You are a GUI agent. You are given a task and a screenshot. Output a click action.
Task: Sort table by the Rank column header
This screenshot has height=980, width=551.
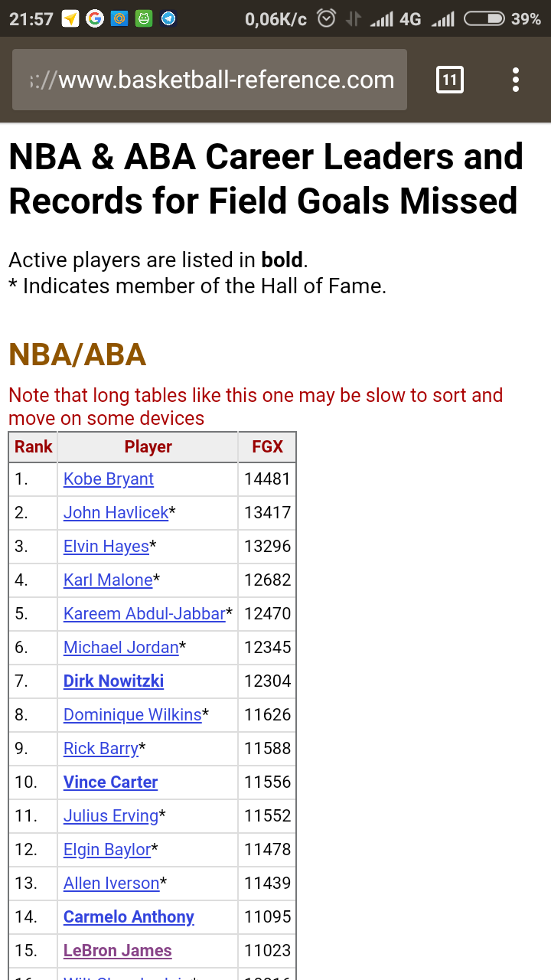click(x=34, y=447)
